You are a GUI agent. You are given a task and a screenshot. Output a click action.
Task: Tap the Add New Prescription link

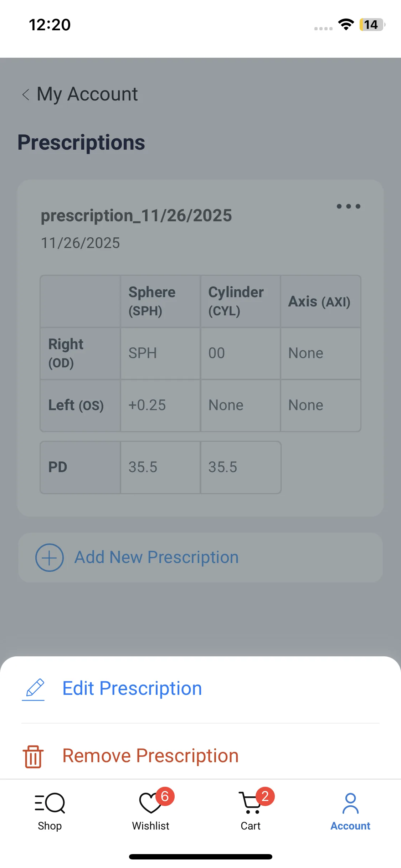click(x=156, y=557)
